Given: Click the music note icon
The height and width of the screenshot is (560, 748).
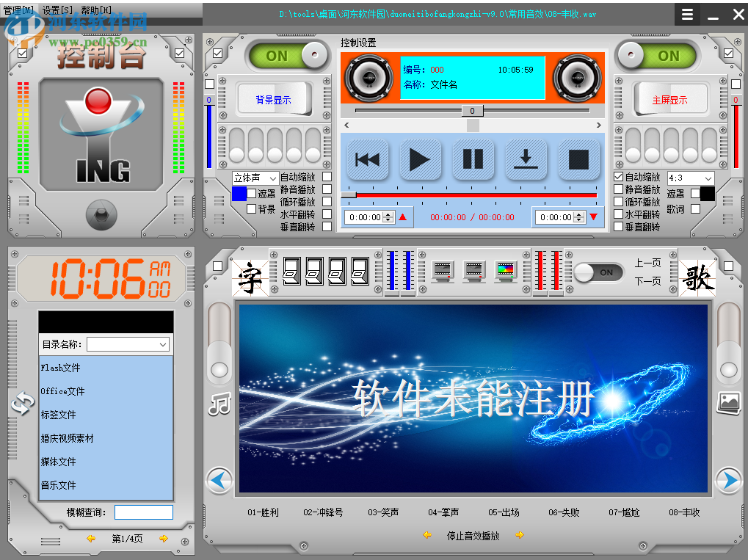Looking at the screenshot, I should point(219,404).
